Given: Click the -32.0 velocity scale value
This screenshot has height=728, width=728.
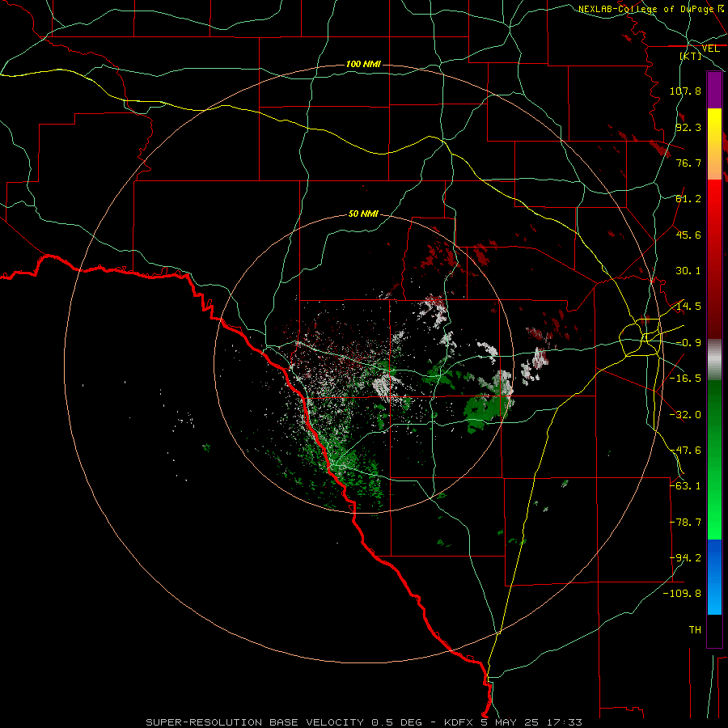Looking at the screenshot, I should tap(685, 415).
